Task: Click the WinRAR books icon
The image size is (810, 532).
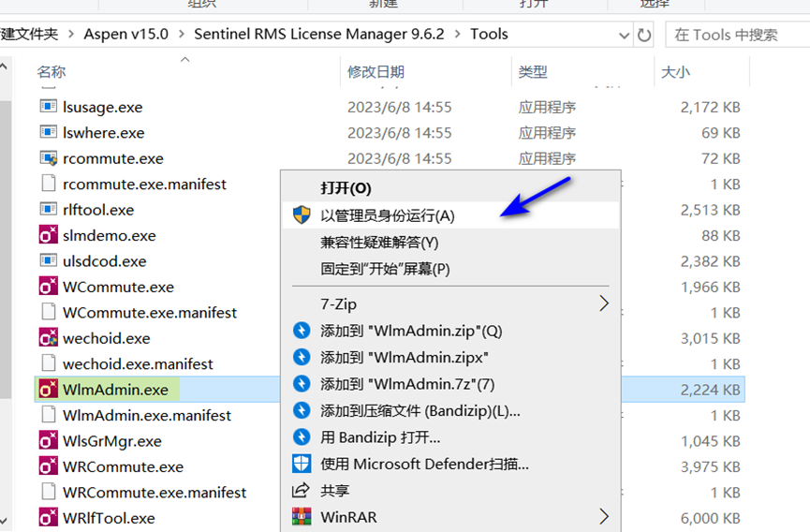Action: coord(302,516)
